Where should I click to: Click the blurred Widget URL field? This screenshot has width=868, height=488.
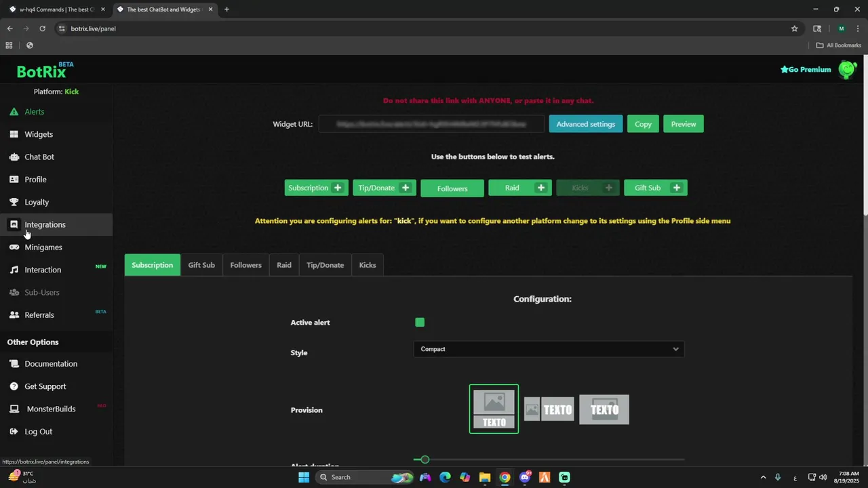tap(431, 124)
